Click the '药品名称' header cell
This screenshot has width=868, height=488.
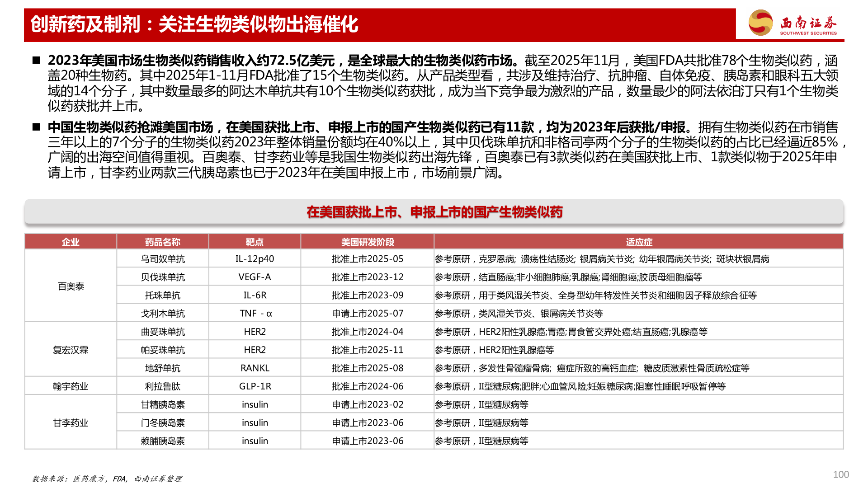(x=163, y=242)
